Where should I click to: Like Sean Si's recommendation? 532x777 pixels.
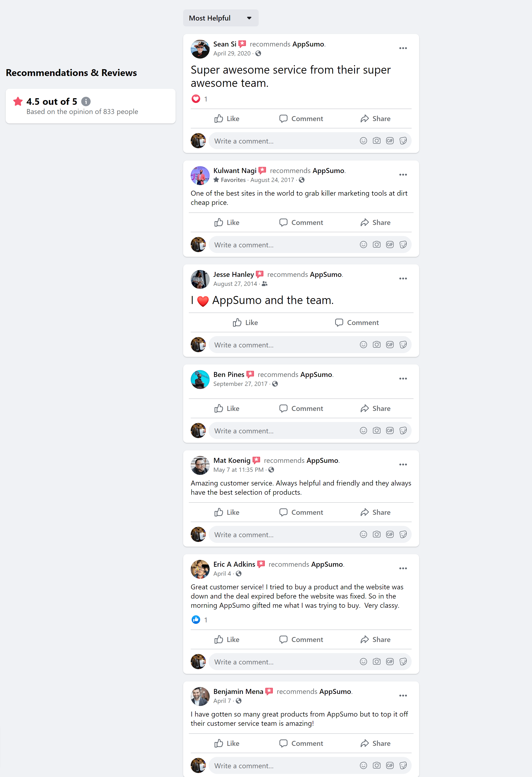[227, 119]
